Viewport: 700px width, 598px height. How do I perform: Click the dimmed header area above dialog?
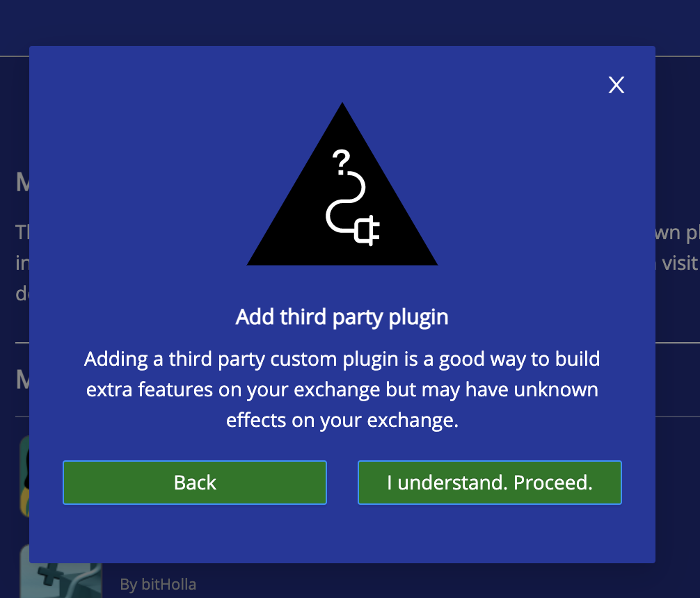(350, 22)
